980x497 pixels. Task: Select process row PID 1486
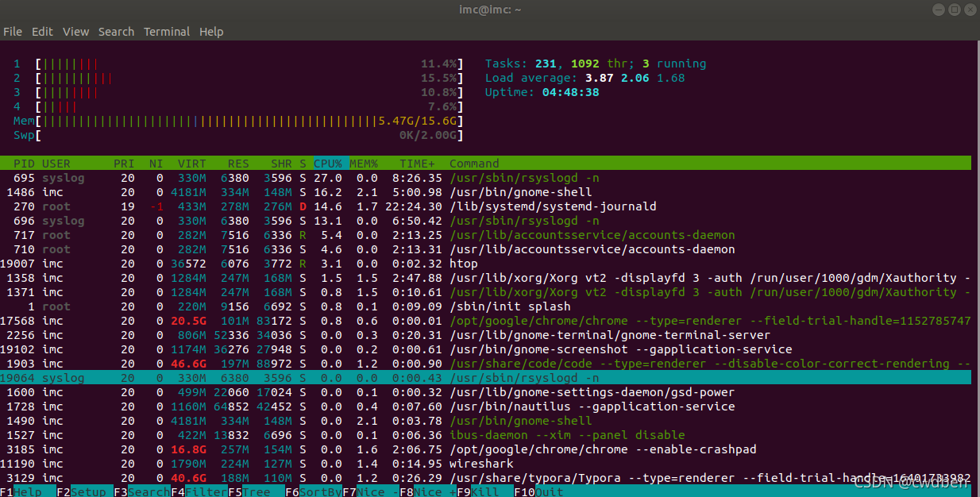(486, 192)
